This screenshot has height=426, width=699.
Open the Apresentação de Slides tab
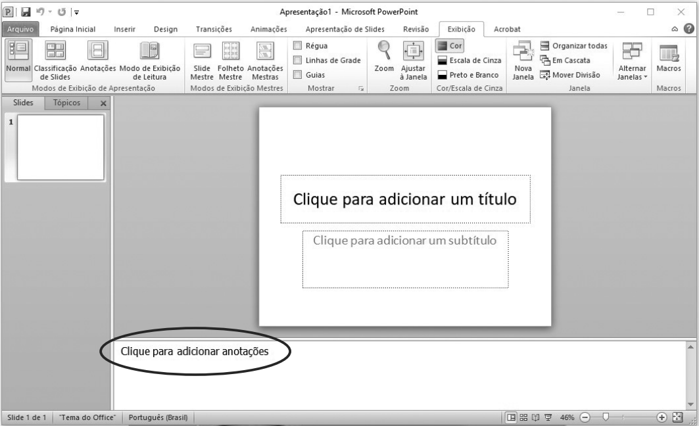point(345,29)
